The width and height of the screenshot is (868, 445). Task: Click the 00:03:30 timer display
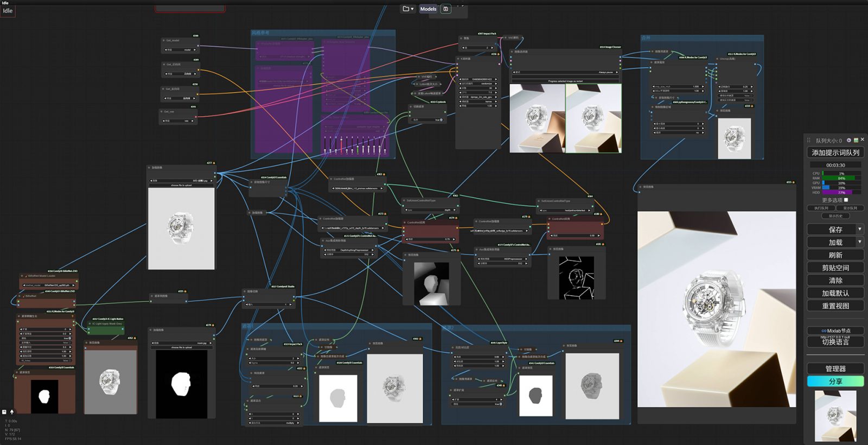pos(835,165)
